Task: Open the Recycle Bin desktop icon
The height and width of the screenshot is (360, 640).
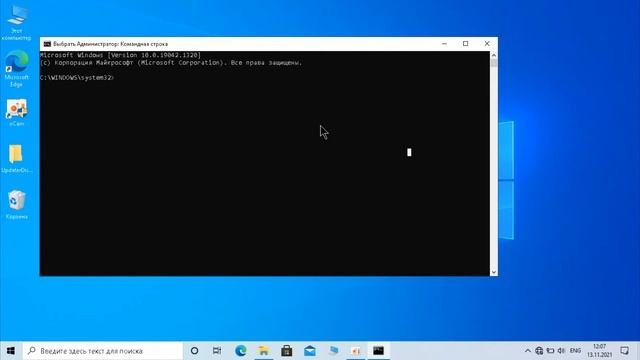Action: (16, 205)
